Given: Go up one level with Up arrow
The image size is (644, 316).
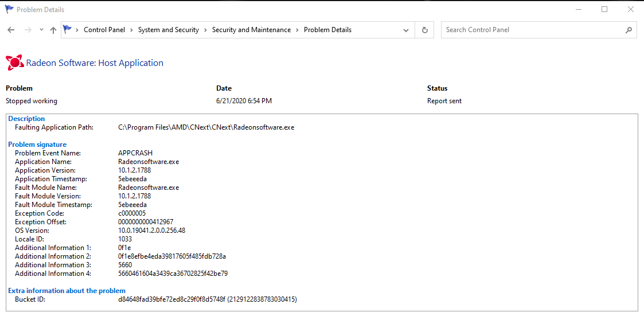Looking at the screenshot, I should (53, 30).
